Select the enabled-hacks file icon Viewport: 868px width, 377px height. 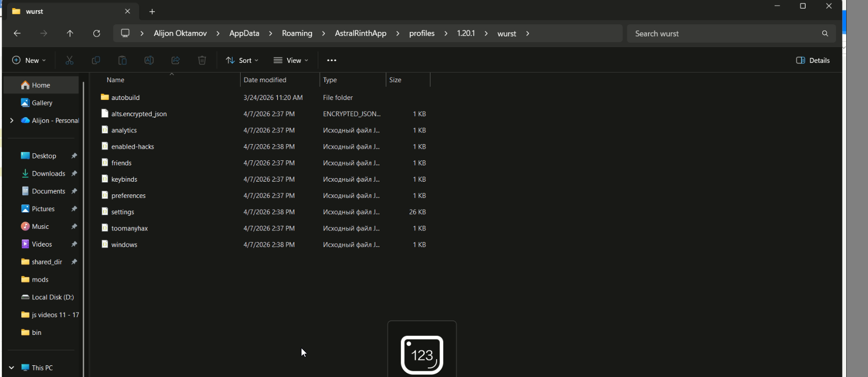click(105, 146)
